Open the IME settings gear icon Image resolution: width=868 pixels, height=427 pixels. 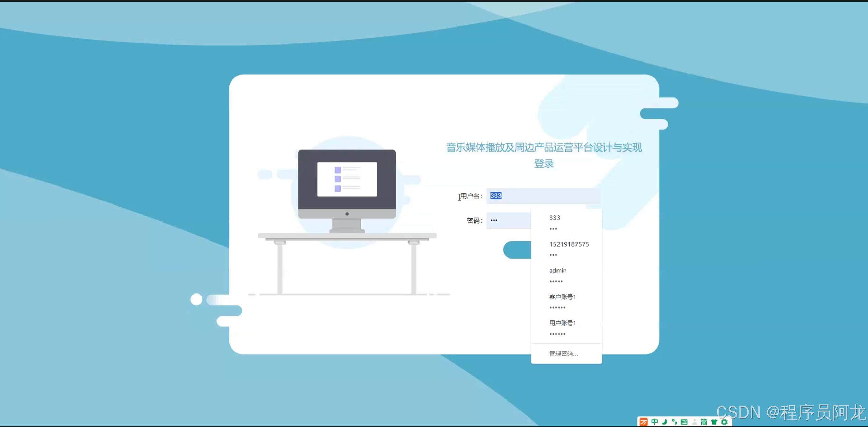point(724,422)
